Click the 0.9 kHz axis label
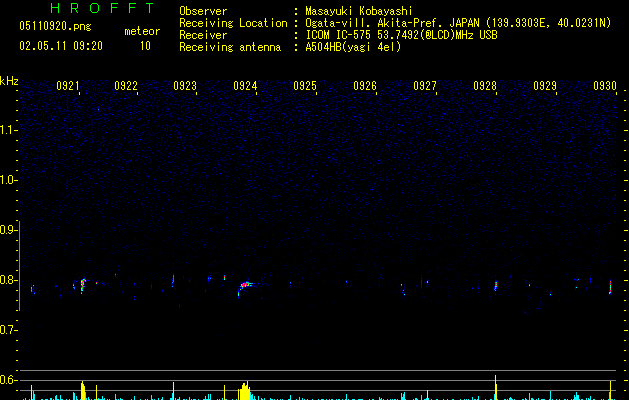This screenshot has height=400, width=629. 8,230
